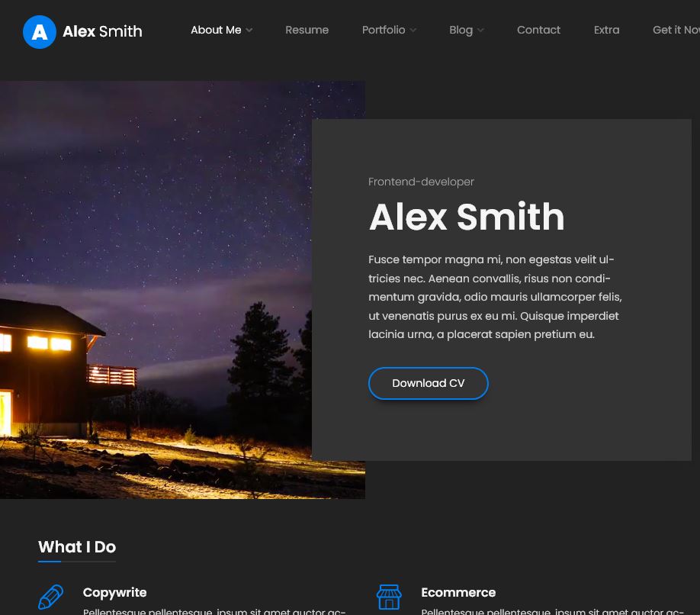Viewport: 700px width, 615px height.
Task: Click the Download CV button
Action: tap(428, 383)
